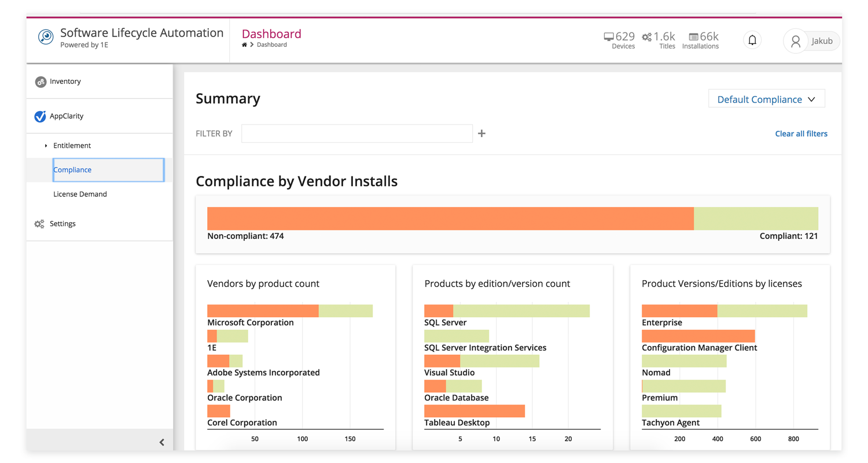Add a filter with the plus icon

tap(481, 134)
